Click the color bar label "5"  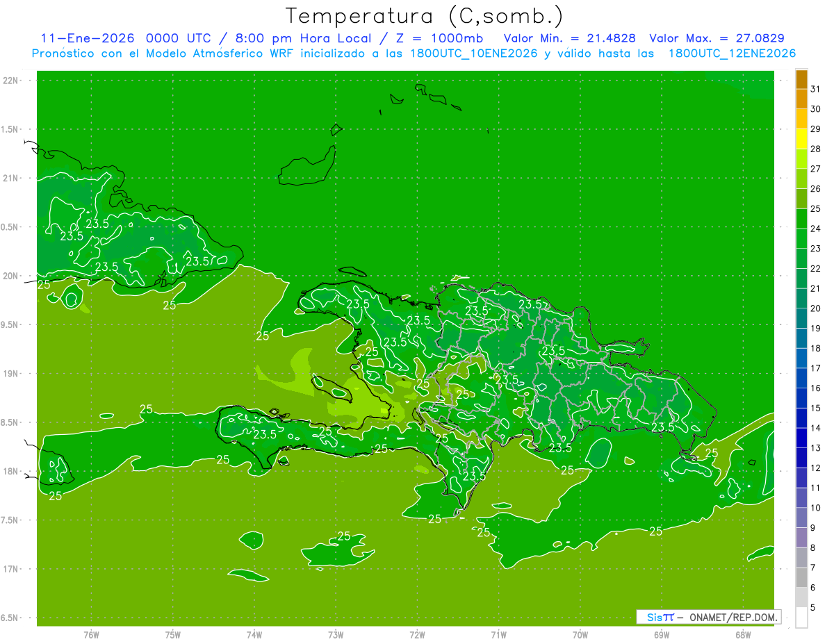(813, 607)
